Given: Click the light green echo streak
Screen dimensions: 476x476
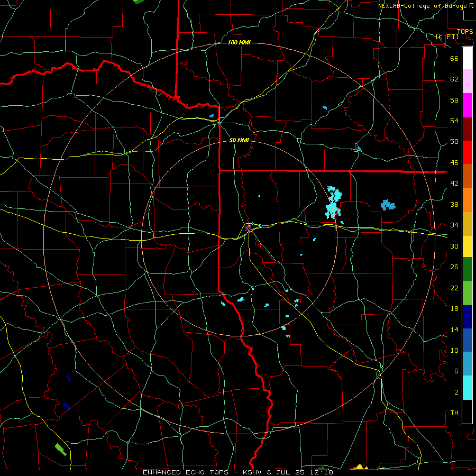Looking at the screenshot, I should pos(61,450).
